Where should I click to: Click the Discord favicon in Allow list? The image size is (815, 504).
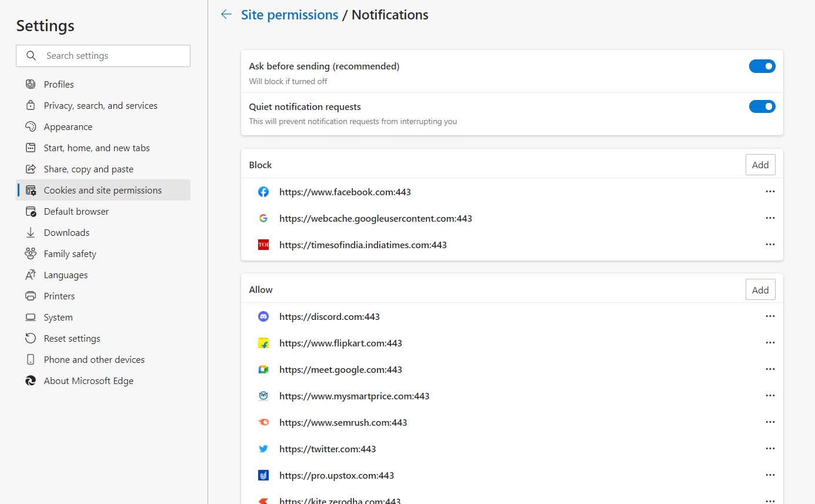263,316
